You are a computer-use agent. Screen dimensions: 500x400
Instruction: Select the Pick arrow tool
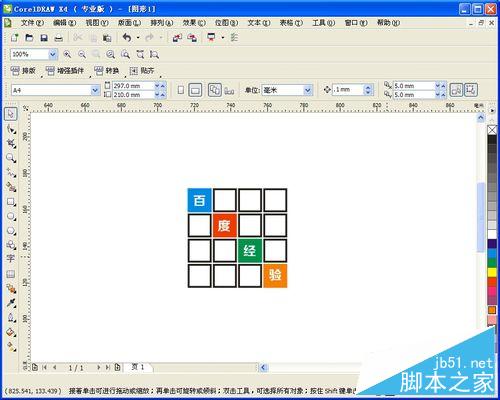pos(11,114)
